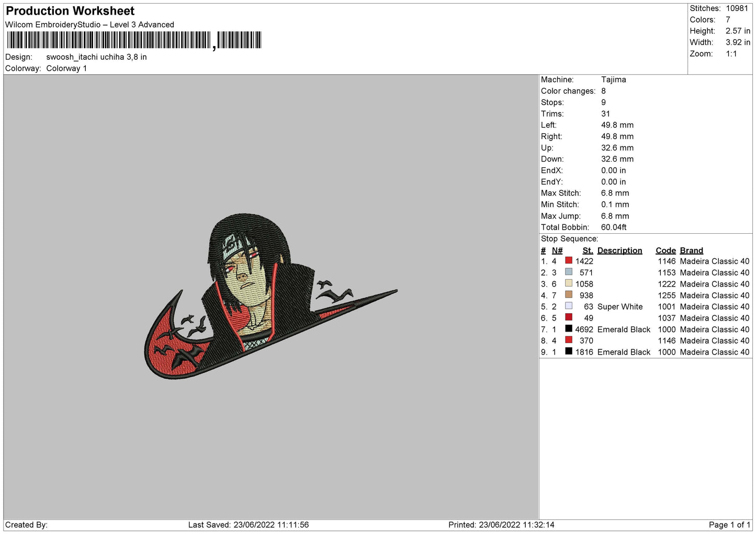Click the barcode under the worksheet title
This screenshot has height=534, width=756.
pyautogui.click(x=134, y=40)
